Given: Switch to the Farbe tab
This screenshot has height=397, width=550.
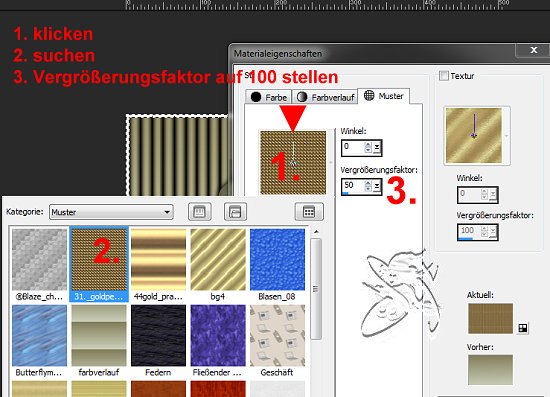Looking at the screenshot, I should [268, 97].
